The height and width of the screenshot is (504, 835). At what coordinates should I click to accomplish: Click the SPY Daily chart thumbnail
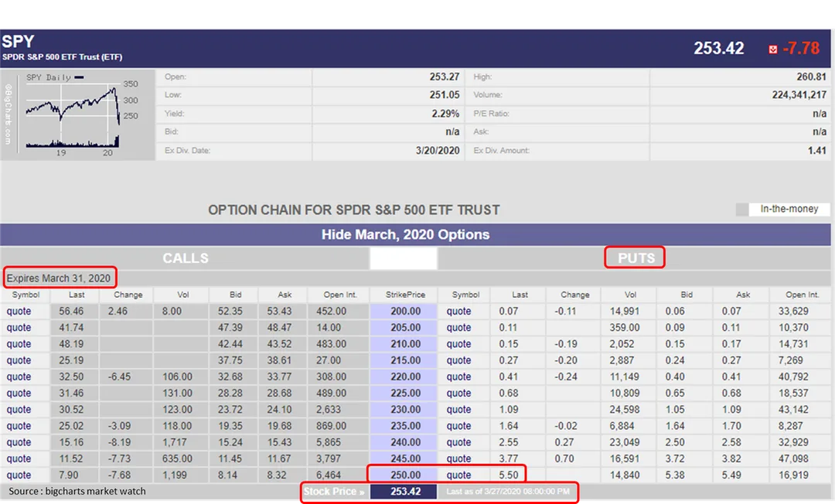[x=78, y=114]
